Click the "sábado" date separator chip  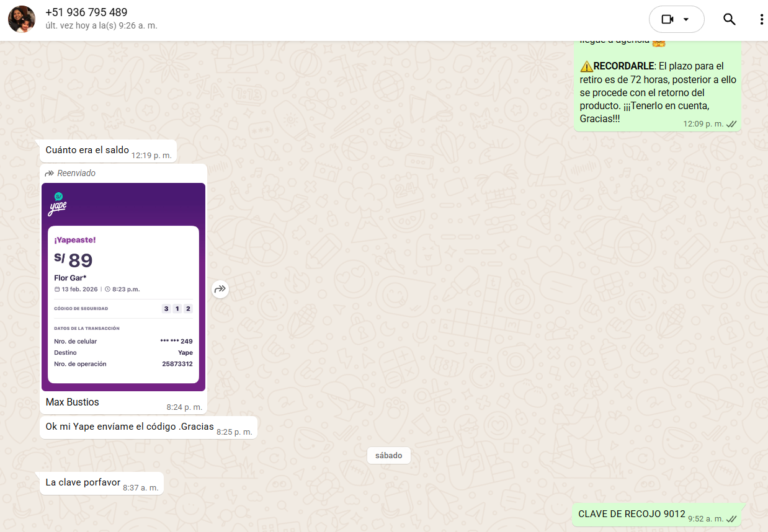(x=388, y=456)
